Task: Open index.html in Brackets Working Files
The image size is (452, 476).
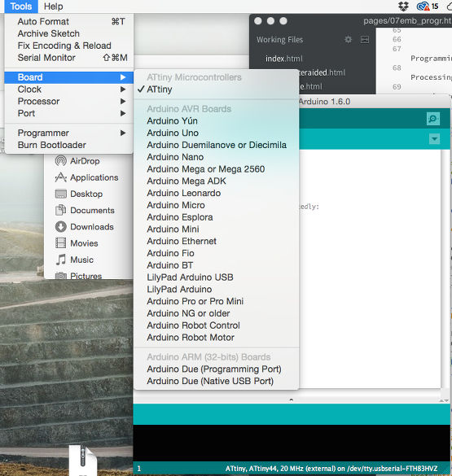Action: [284, 59]
